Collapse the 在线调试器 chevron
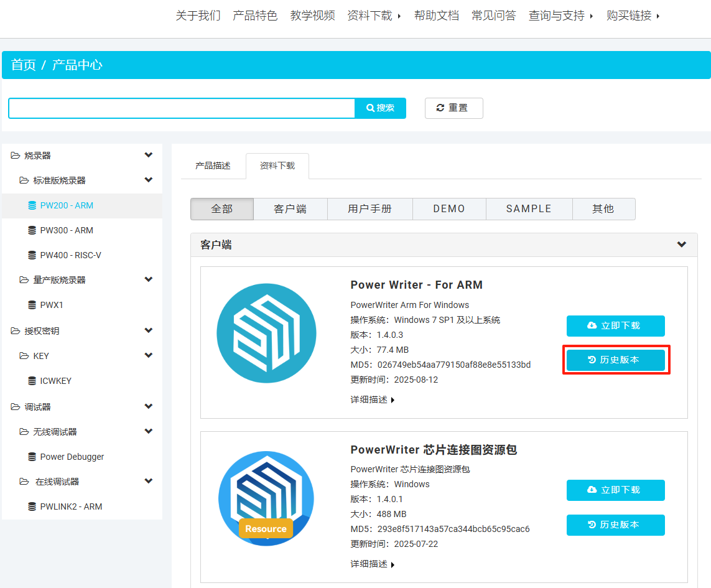 (148, 481)
